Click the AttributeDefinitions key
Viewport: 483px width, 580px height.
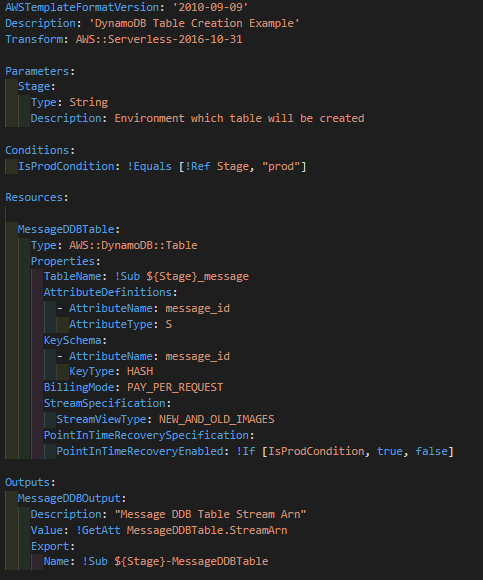tap(108, 292)
